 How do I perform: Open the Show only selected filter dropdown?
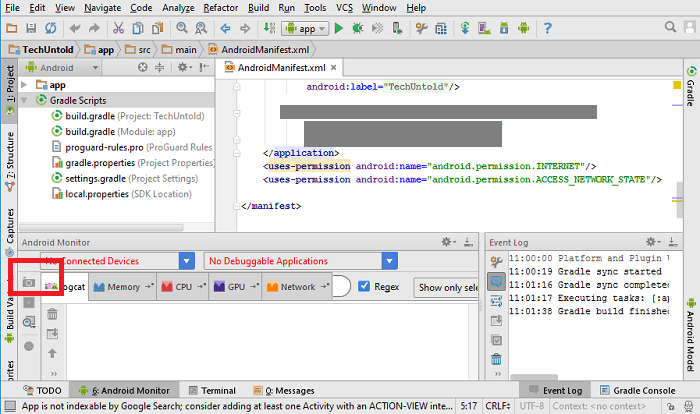click(446, 288)
